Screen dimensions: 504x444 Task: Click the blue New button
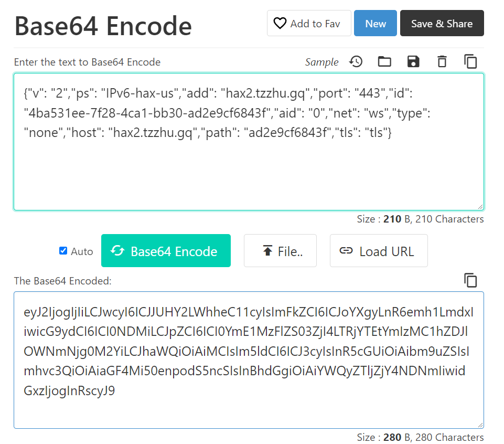[375, 24]
